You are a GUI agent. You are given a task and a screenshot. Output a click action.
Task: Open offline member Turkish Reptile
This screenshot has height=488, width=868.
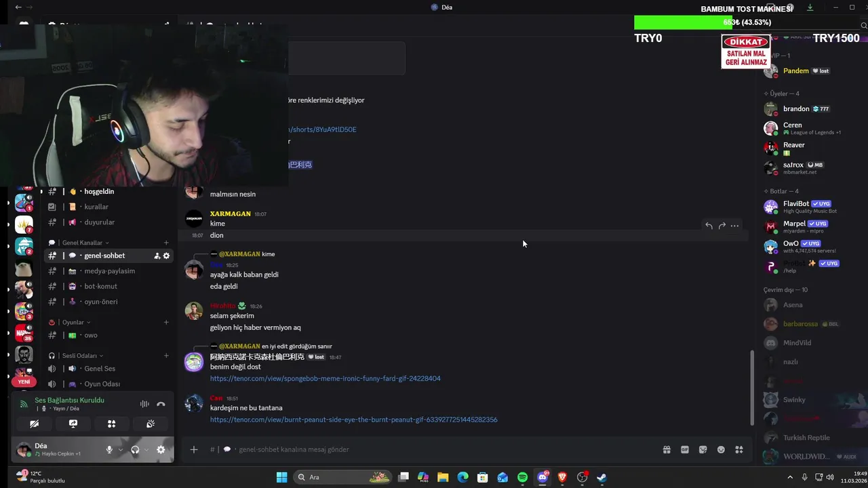click(x=811, y=438)
